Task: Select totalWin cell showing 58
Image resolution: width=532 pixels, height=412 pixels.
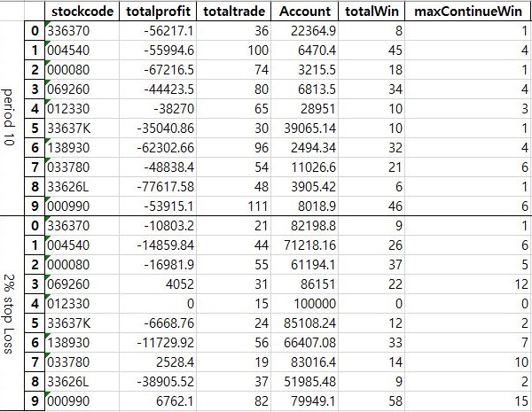Action: click(x=372, y=401)
